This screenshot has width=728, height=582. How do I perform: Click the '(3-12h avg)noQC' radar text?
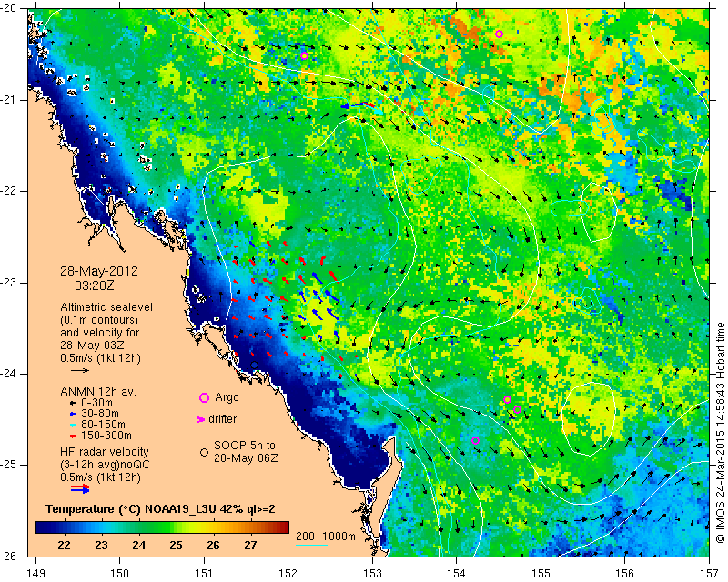pos(105,465)
